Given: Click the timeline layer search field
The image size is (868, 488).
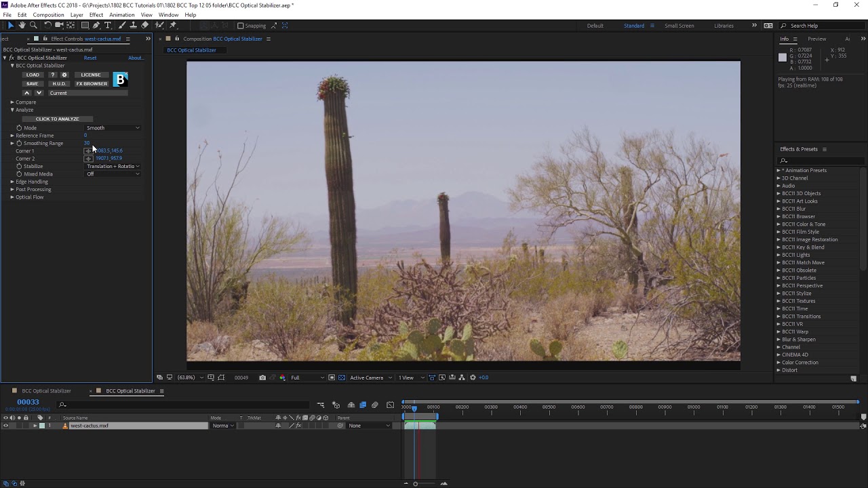Looking at the screenshot, I should (183, 405).
